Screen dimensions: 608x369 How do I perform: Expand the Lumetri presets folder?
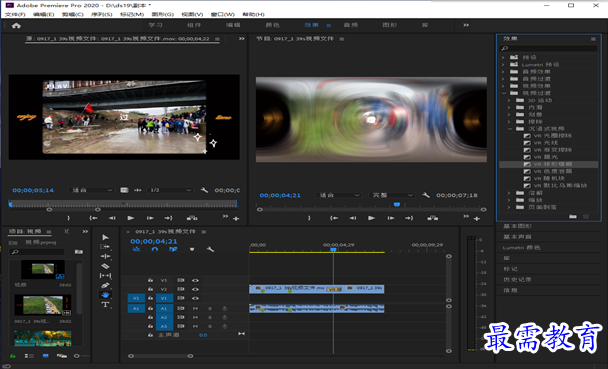click(x=503, y=65)
